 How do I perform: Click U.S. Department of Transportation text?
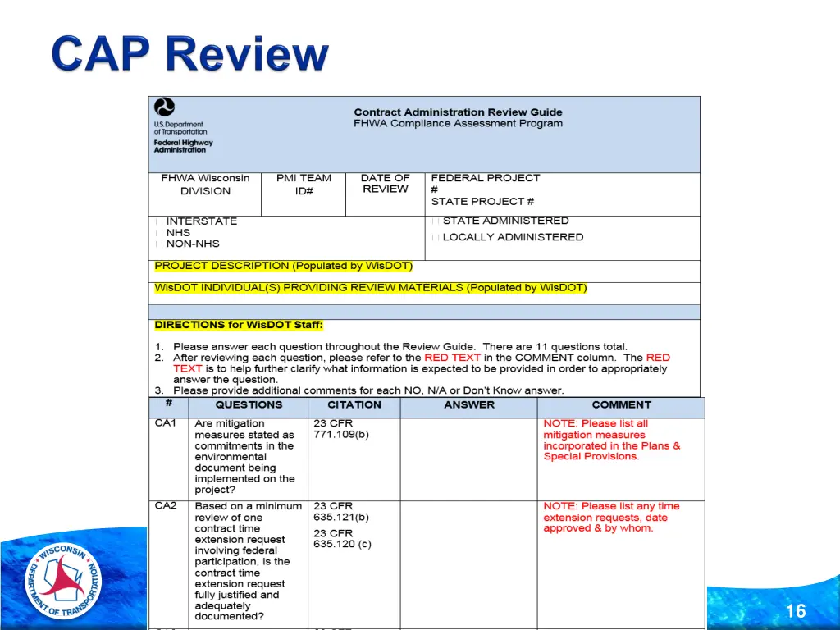pyautogui.click(x=180, y=128)
